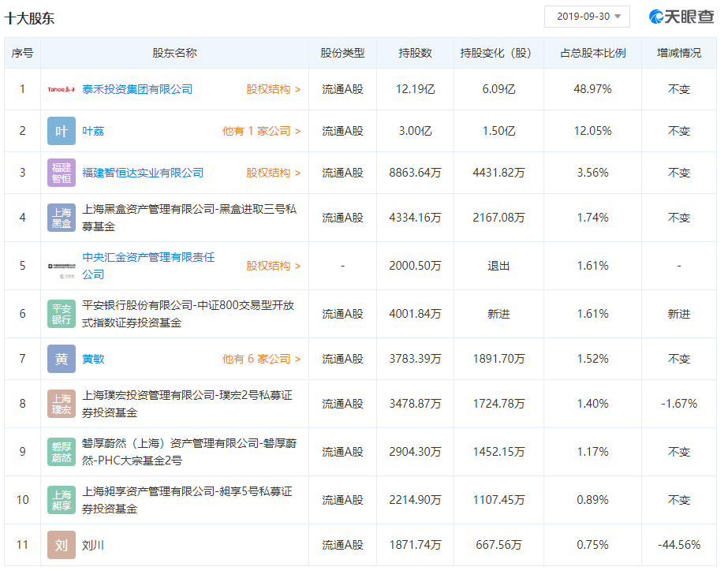Click the purple 福建智恒 avatar icon
The width and height of the screenshot is (728, 578).
click(62, 173)
